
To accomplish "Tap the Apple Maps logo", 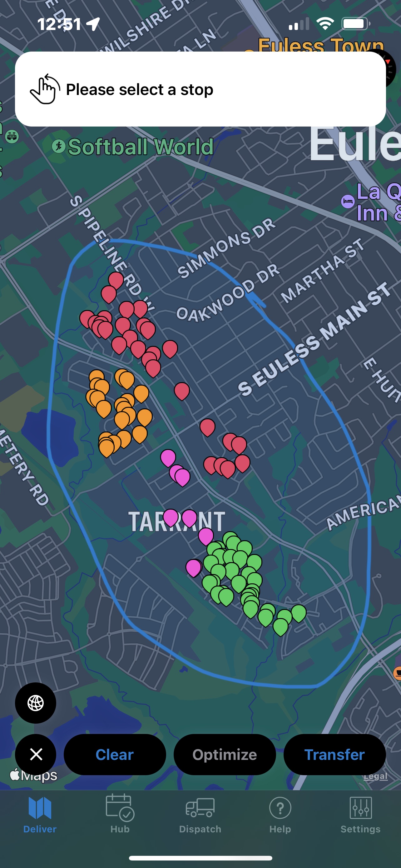I will point(34,775).
